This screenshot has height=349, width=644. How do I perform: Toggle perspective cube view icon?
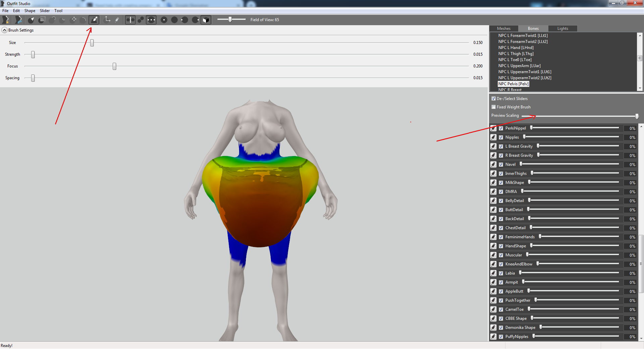click(206, 20)
